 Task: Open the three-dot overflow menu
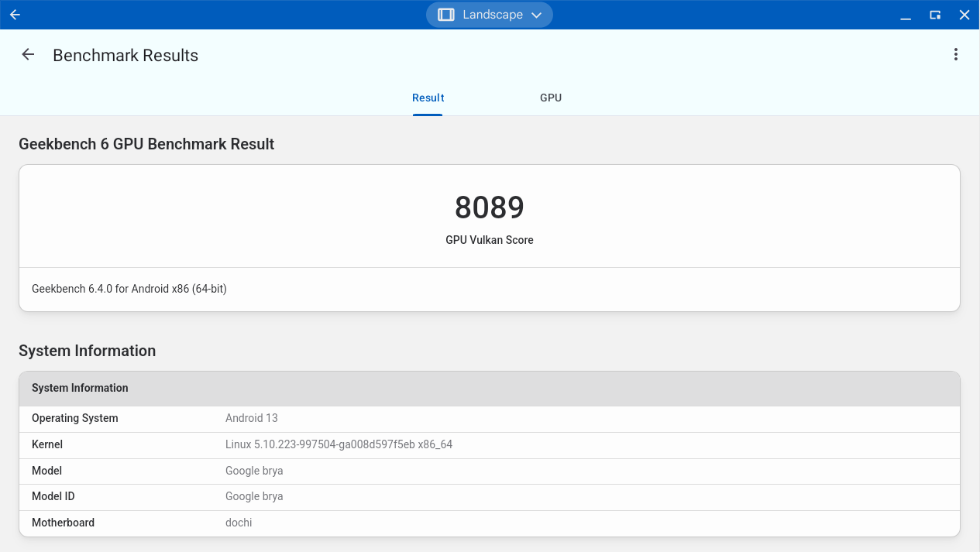pyautogui.click(x=956, y=54)
